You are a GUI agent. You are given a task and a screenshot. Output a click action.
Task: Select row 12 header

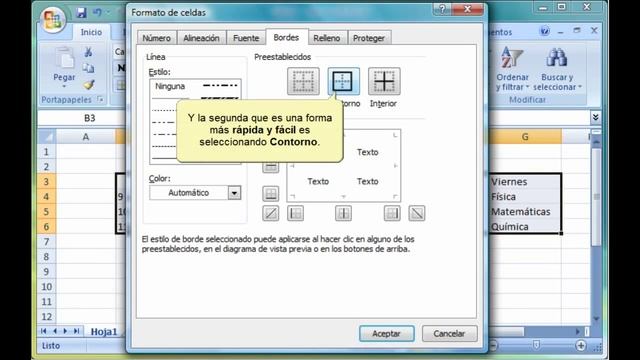(47, 316)
